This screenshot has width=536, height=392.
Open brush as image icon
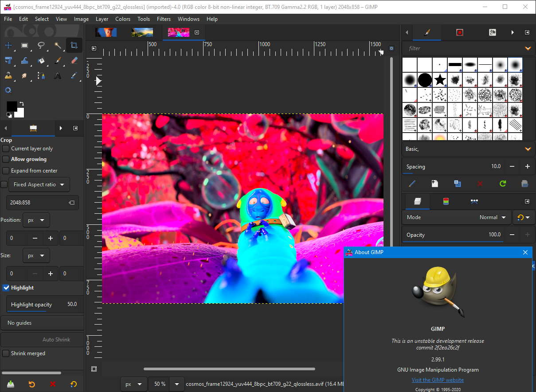click(524, 183)
